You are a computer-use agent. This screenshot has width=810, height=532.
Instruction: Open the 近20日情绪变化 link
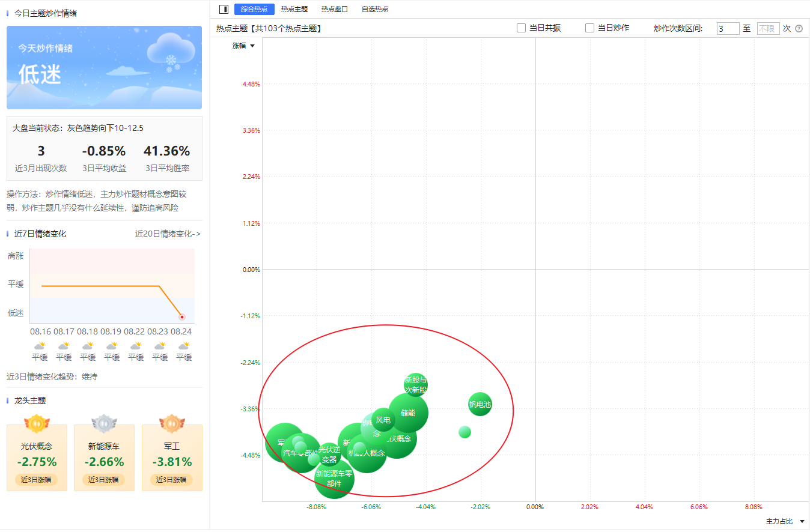168,234
